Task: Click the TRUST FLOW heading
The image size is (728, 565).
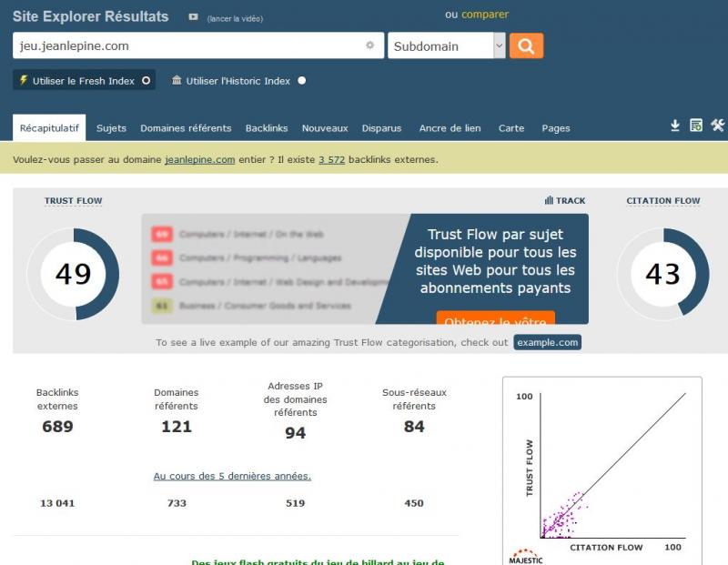Action: pos(74,200)
